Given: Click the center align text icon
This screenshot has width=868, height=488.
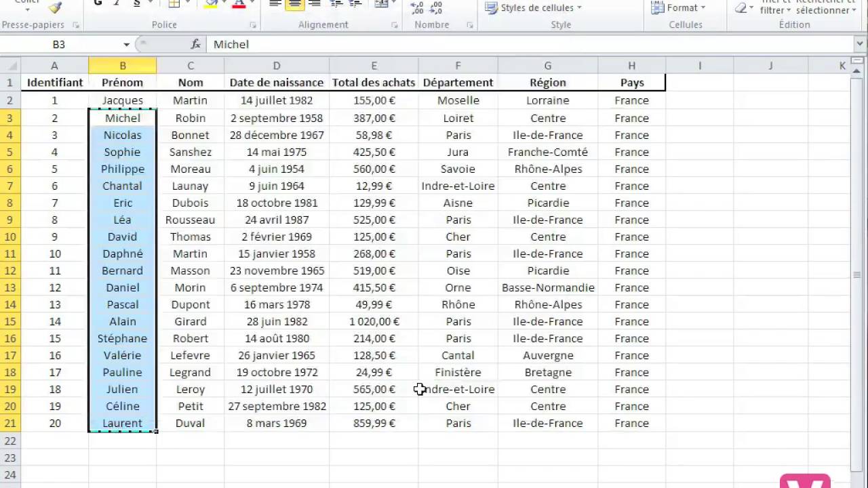Looking at the screenshot, I should coord(294,4).
